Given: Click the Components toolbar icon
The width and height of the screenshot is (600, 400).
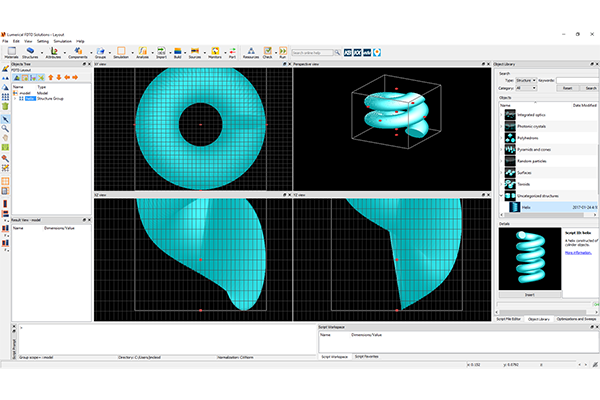Looking at the screenshot, I should pos(78,51).
